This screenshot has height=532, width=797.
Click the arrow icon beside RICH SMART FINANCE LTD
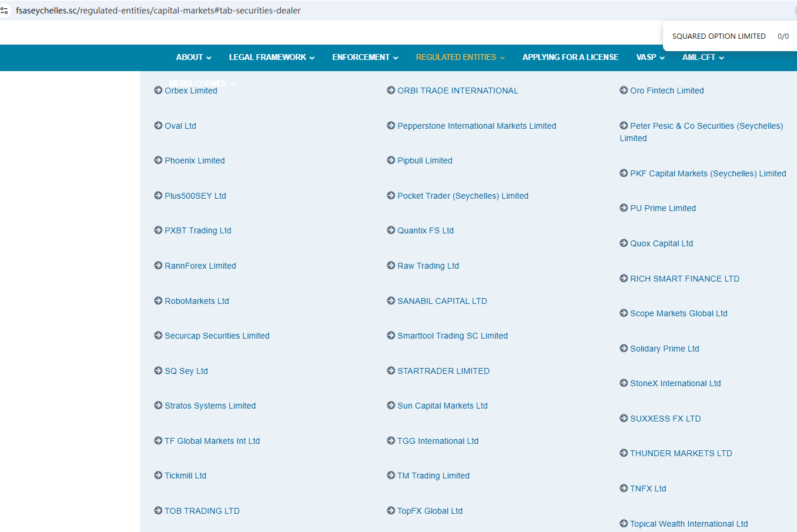click(624, 279)
